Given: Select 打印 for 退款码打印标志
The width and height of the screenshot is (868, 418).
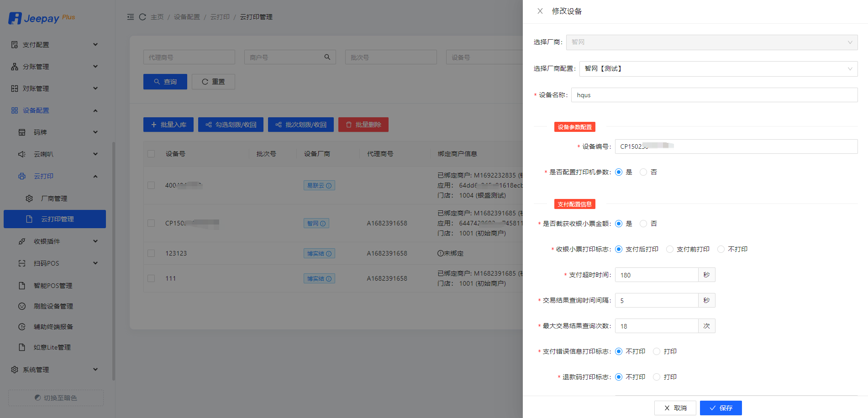Looking at the screenshot, I should coord(657,377).
